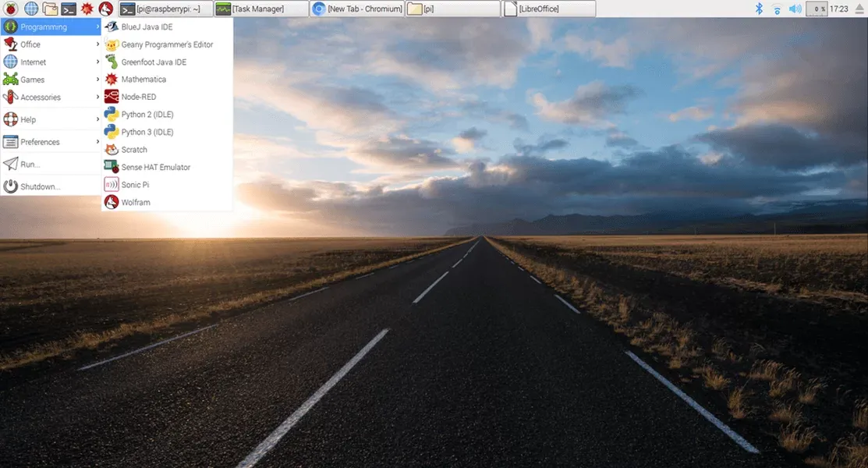Click the Geany Programmer's Editor icon
868x468 pixels.
(x=112, y=44)
